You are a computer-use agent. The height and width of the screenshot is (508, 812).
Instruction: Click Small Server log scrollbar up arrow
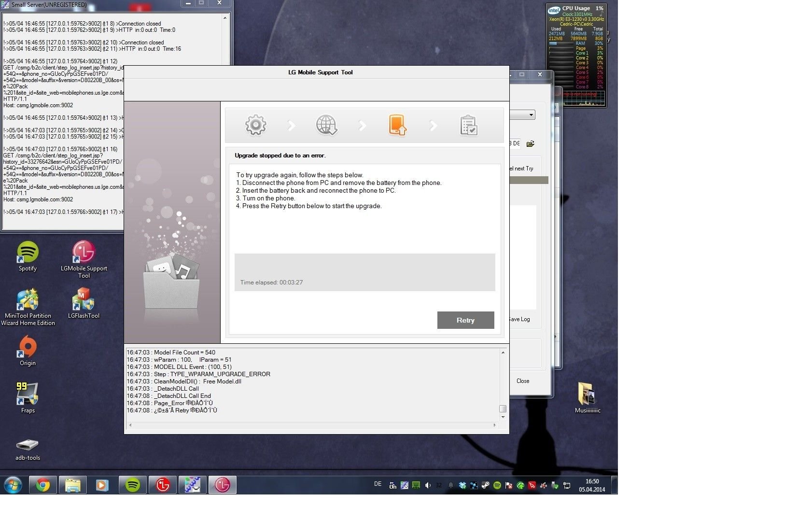pos(225,18)
